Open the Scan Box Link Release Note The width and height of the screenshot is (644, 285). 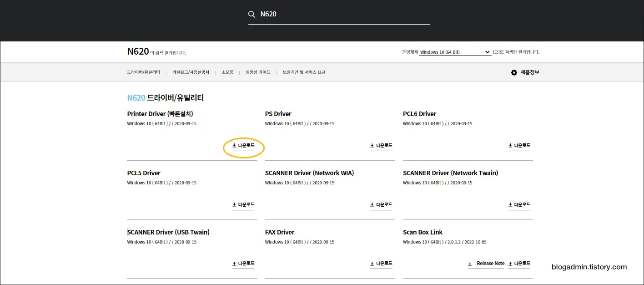486,264
